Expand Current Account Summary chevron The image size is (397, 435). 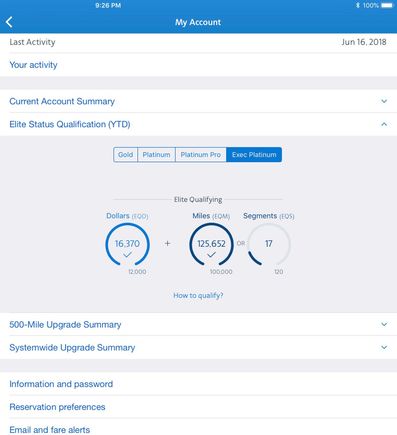[384, 101]
